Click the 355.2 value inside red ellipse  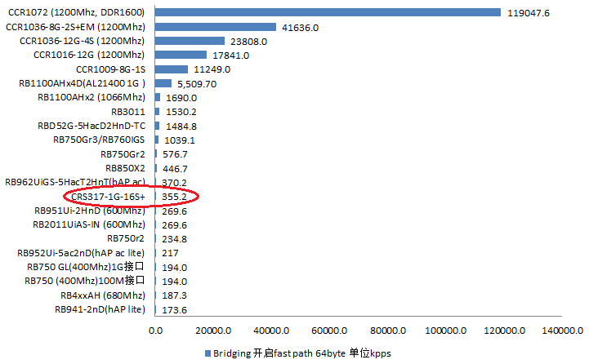(175, 197)
